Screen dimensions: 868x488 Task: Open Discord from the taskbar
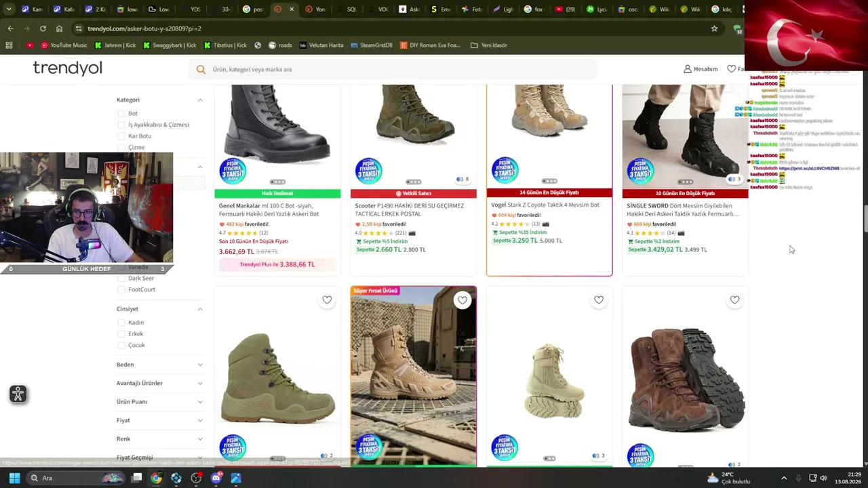pyautogui.click(x=216, y=478)
